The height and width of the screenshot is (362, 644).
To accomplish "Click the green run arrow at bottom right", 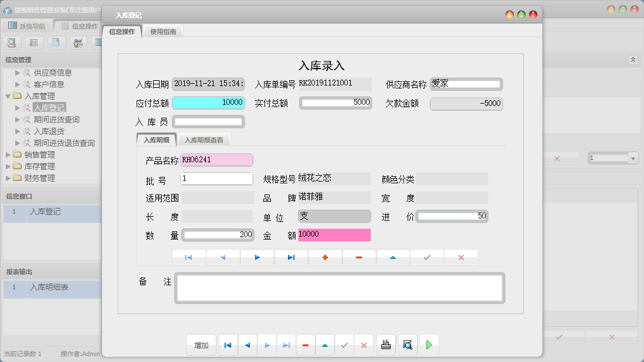I will point(429,345).
